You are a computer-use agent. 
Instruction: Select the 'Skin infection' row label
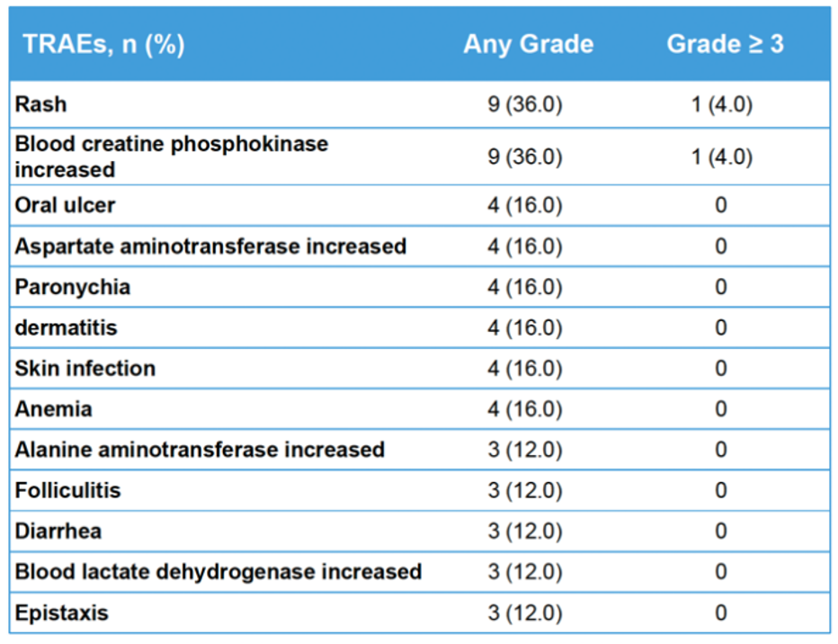pos(85,368)
